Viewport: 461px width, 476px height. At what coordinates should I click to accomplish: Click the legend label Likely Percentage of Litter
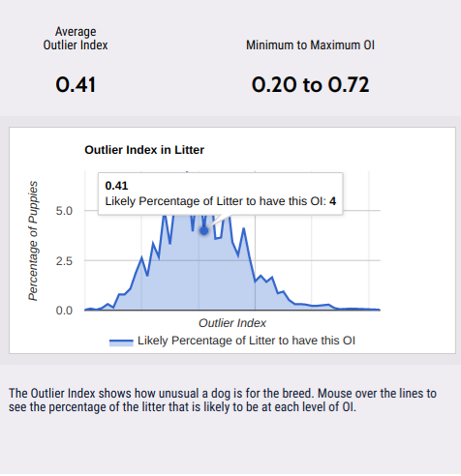(x=246, y=341)
